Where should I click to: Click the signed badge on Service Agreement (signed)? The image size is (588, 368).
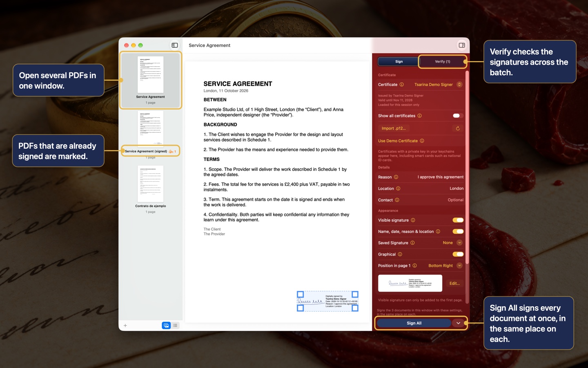tap(172, 151)
